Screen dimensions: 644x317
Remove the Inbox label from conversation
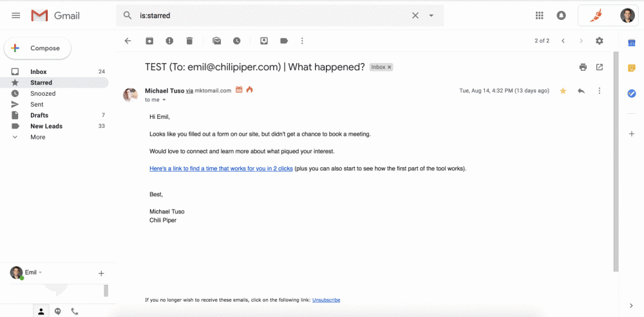390,68
